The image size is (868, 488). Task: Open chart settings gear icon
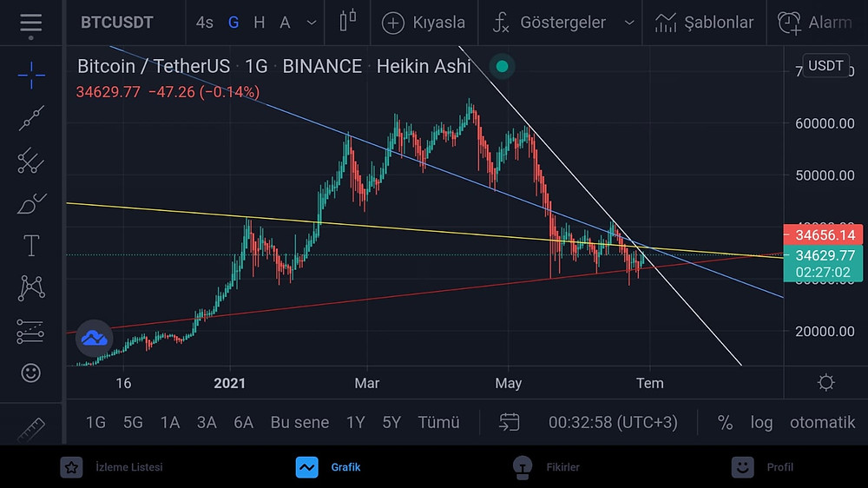826,383
